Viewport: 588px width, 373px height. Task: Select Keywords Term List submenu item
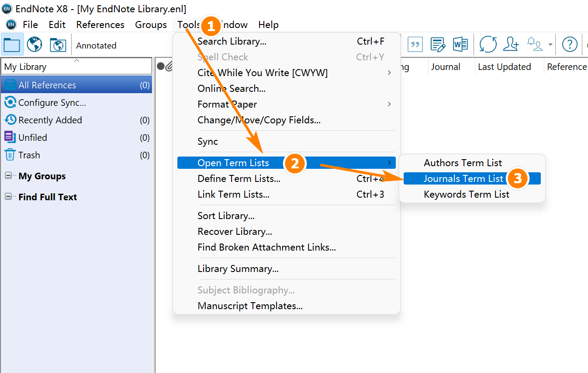point(472,195)
